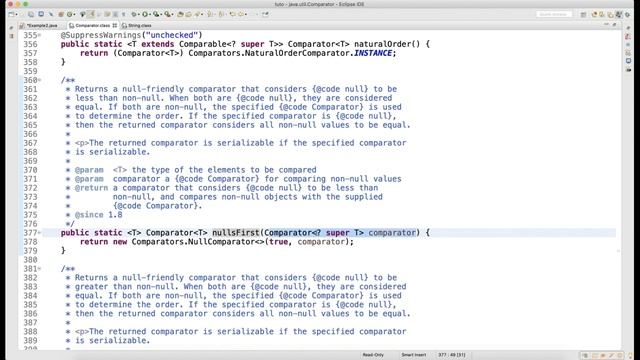Click naturalOrder() in the method signature

coord(387,44)
